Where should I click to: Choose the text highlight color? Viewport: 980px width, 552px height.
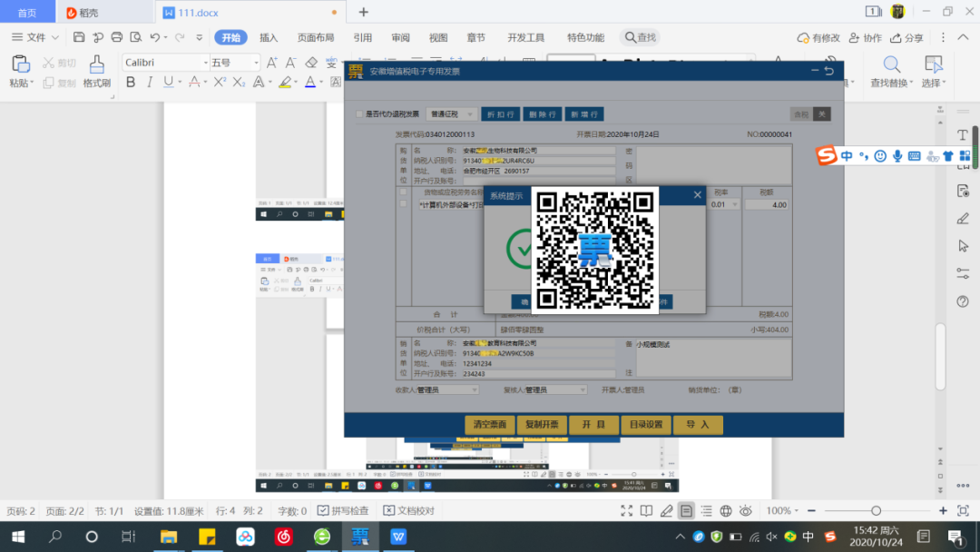click(x=285, y=82)
